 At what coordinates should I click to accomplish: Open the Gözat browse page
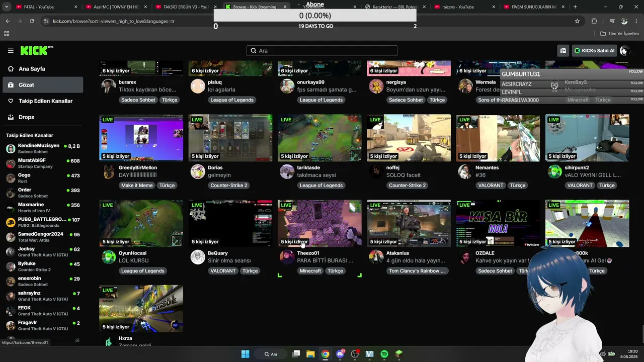tap(43, 85)
